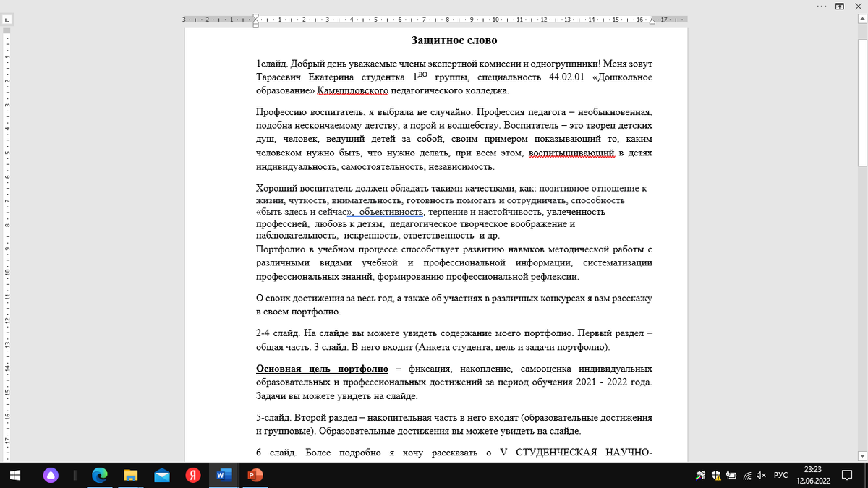This screenshot has height=488, width=868.
Task: Close the Word window with X
Action: pyautogui.click(x=859, y=6)
